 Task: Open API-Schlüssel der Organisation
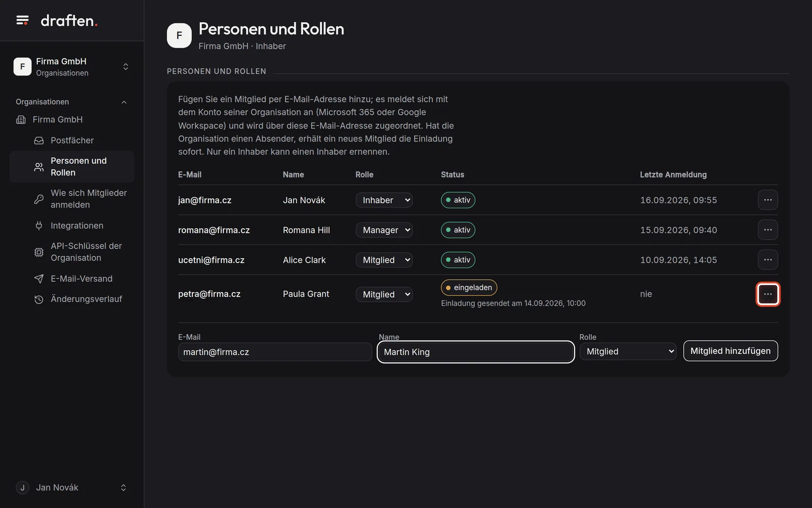(87, 252)
